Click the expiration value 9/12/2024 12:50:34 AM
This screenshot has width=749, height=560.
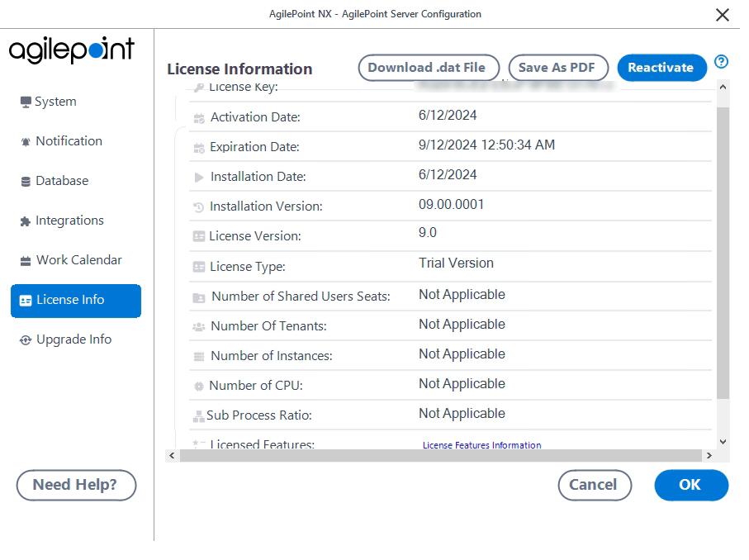(x=486, y=145)
